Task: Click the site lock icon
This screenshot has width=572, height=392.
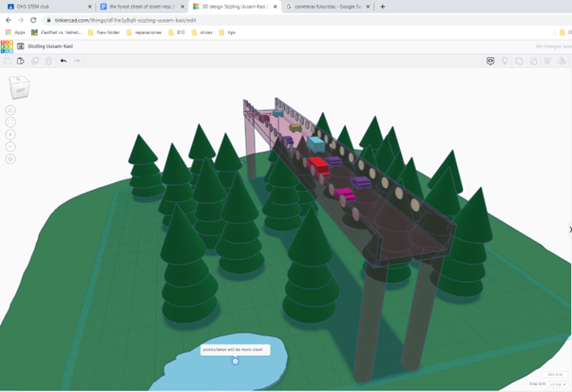Action: [x=48, y=20]
